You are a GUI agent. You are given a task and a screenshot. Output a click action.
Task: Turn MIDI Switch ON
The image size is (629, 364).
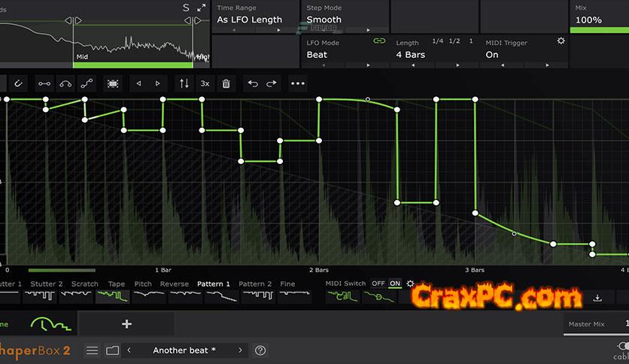tap(395, 284)
